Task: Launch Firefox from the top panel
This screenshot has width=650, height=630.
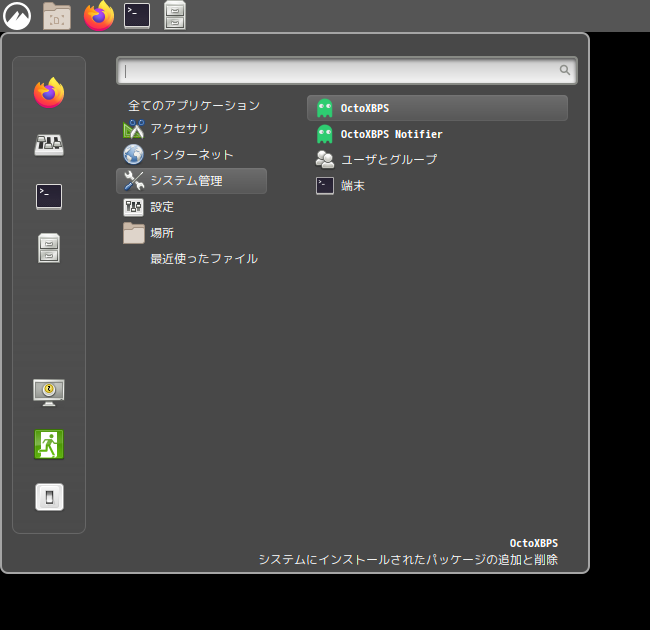Action: tap(99, 16)
